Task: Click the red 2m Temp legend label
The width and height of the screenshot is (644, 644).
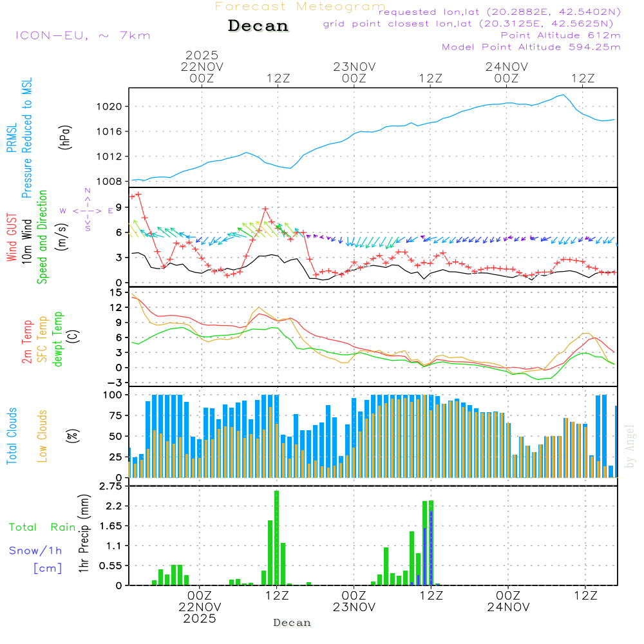Action: (27, 340)
